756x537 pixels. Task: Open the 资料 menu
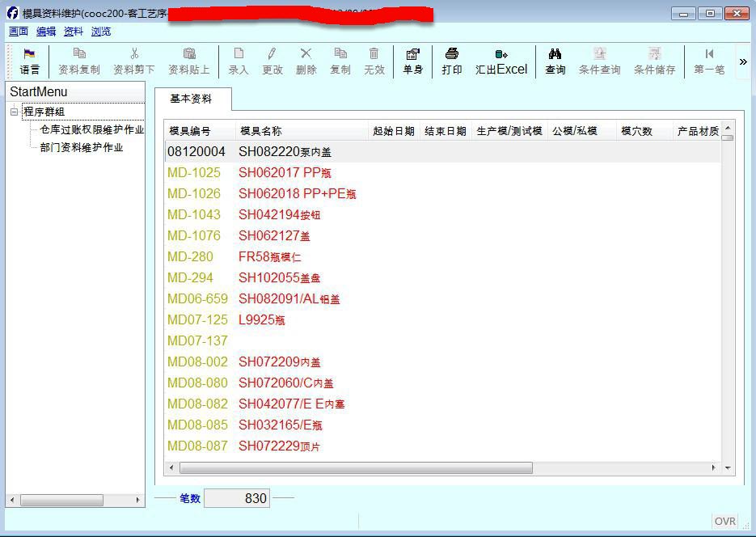[x=71, y=31]
